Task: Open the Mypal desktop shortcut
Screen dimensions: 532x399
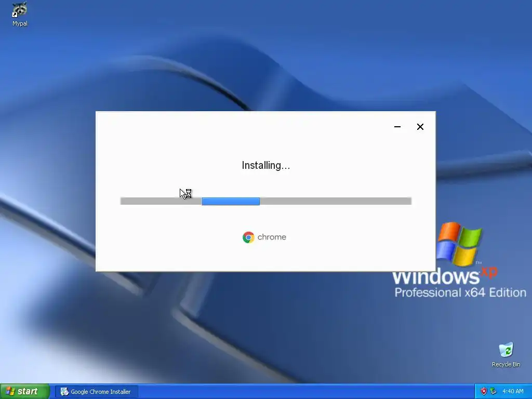Action: (20, 14)
